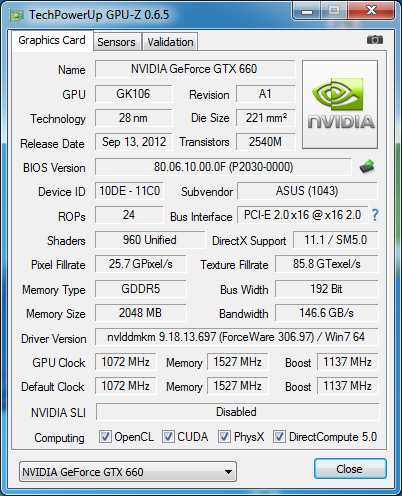Viewport: 402px width, 496px height.
Task: Click the Default Clock row Boost 1137 MHz field
Action: (348, 386)
